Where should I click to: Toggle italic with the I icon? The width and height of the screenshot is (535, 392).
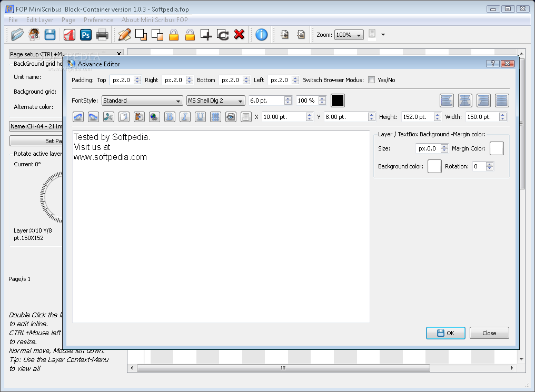coord(185,117)
